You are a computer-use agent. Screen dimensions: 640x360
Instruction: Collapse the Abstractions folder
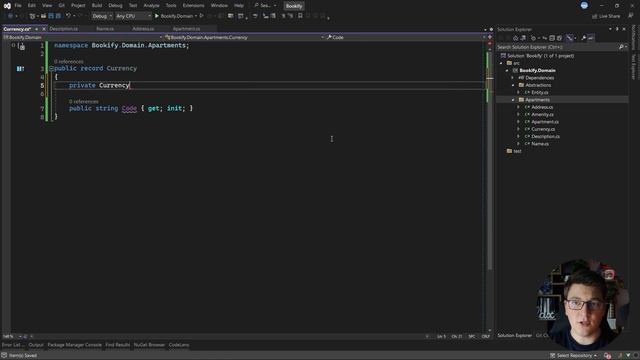click(513, 85)
